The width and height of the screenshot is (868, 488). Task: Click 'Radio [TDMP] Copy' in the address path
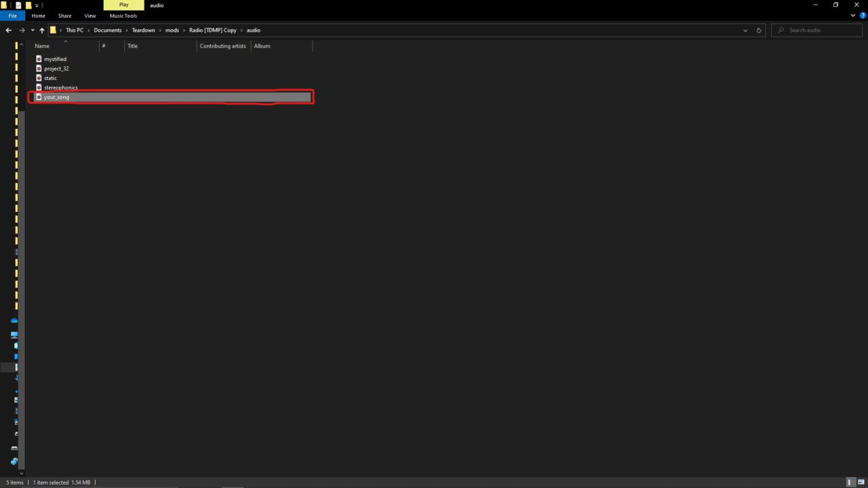(213, 30)
